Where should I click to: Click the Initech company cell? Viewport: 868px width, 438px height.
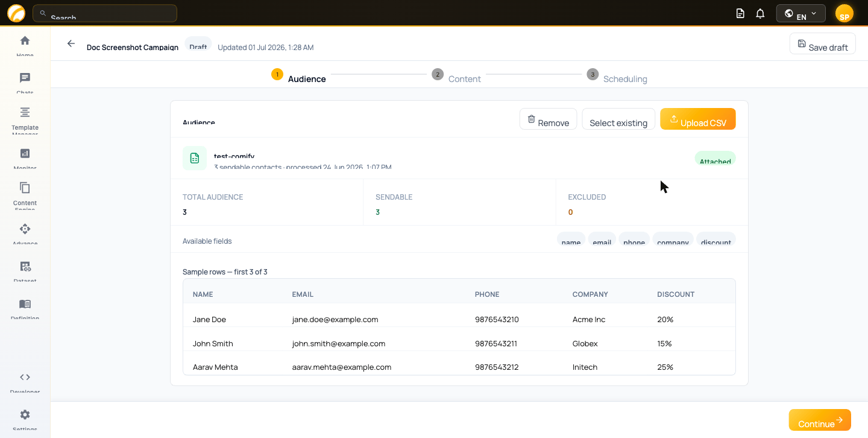tap(585, 367)
